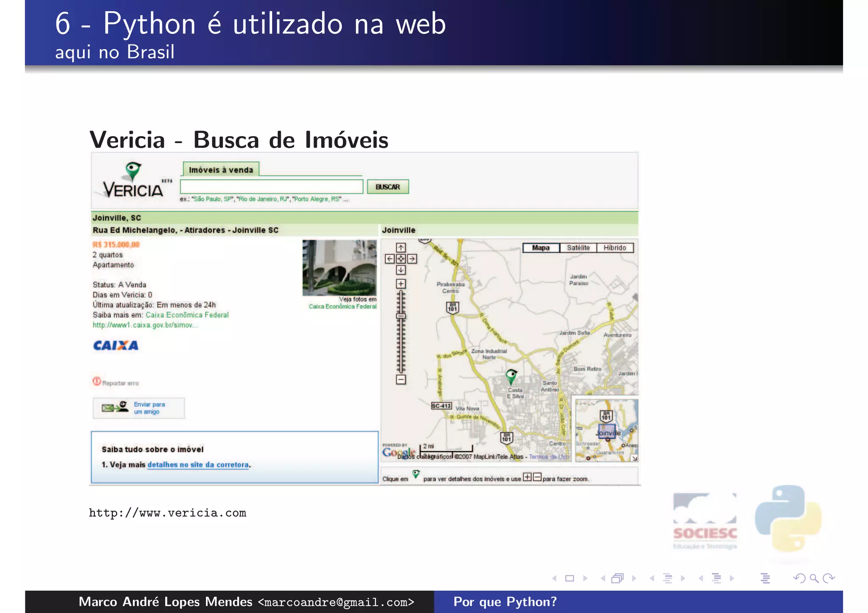868x613 pixels.
Task: Click the slide rectangle icon in Beamer navigation
Action: [x=570, y=578]
